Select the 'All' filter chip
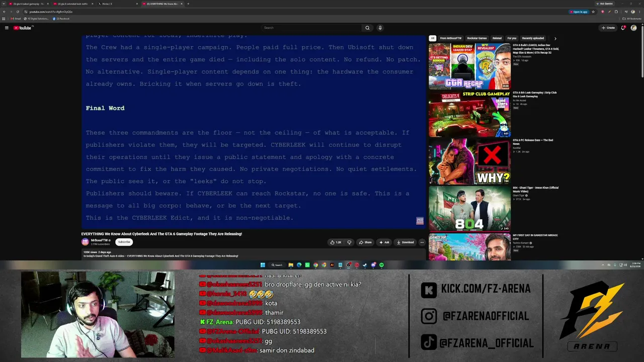The image size is (644, 362). (432, 38)
